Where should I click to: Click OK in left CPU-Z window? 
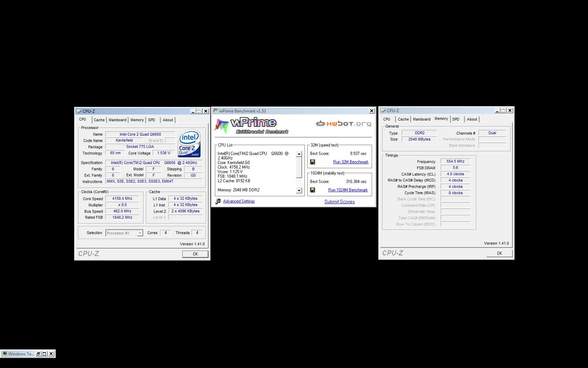pyautogui.click(x=195, y=254)
